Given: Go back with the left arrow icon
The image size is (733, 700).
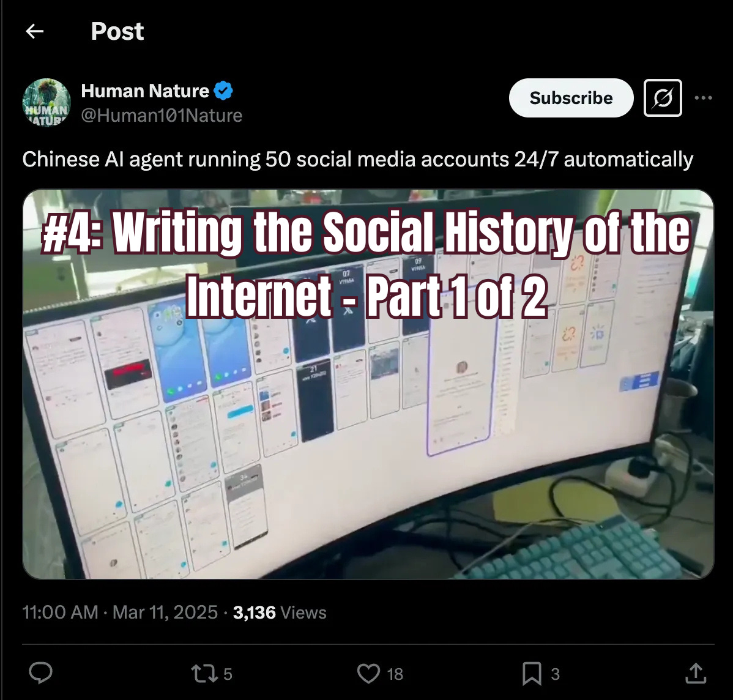Looking at the screenshot, I should coord(35,31).
